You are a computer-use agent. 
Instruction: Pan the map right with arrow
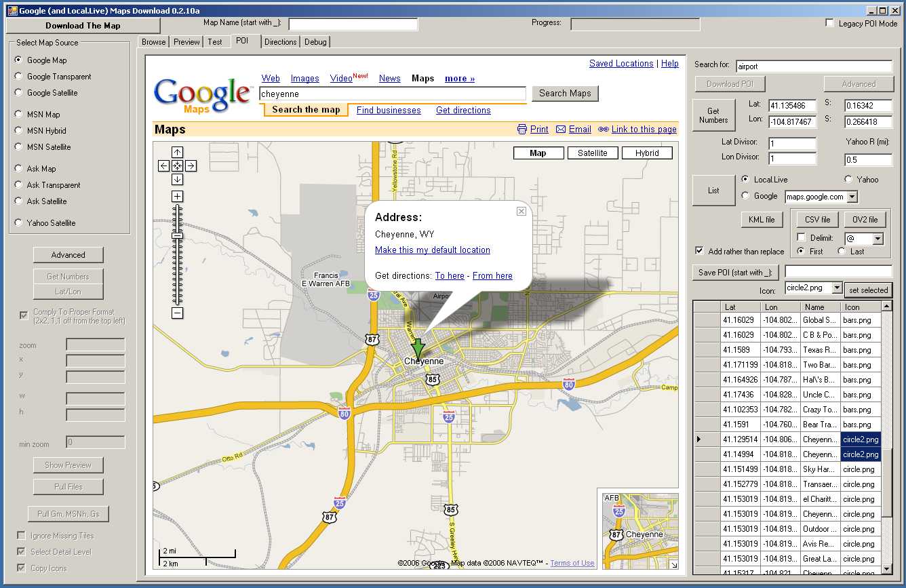click(191, 166)
